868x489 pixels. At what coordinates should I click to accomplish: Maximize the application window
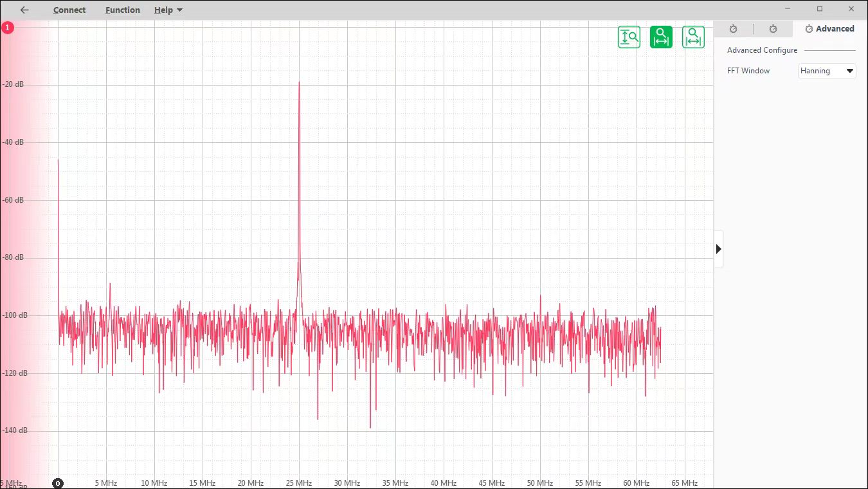[x=820, y=9]
